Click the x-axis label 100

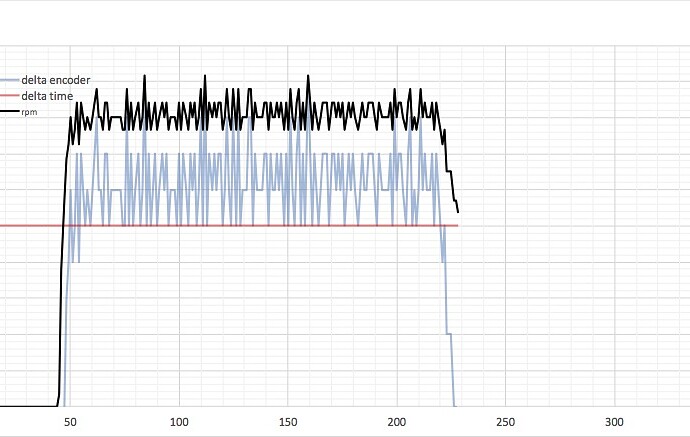[179, 422]
